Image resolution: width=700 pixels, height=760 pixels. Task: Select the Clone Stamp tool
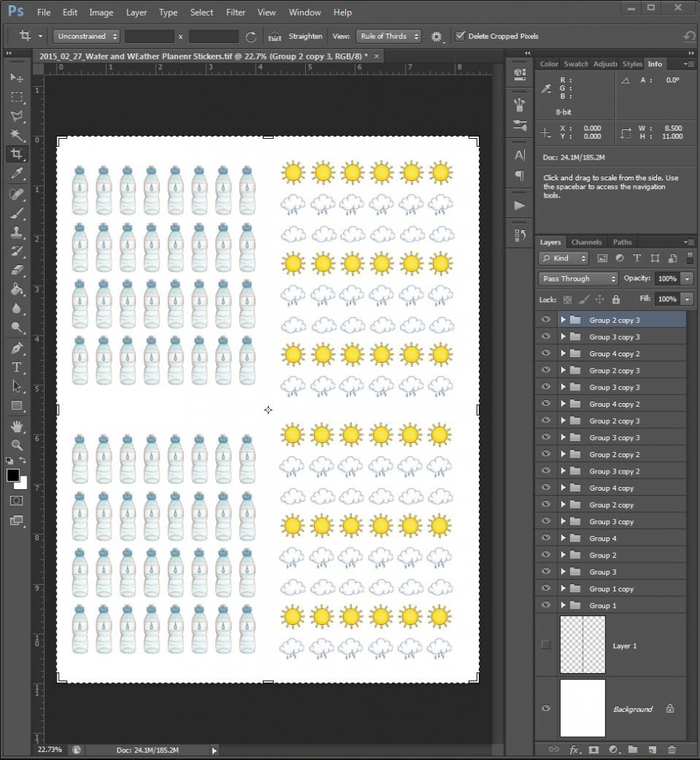(17, 232)
